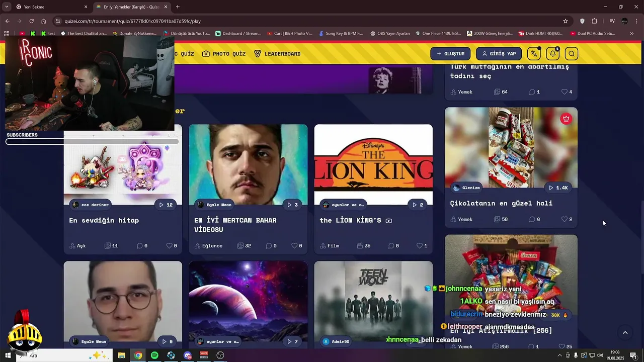
Task: Click the page vertical scrollbar
Action: pyautogui.click(x=641, y=236)
